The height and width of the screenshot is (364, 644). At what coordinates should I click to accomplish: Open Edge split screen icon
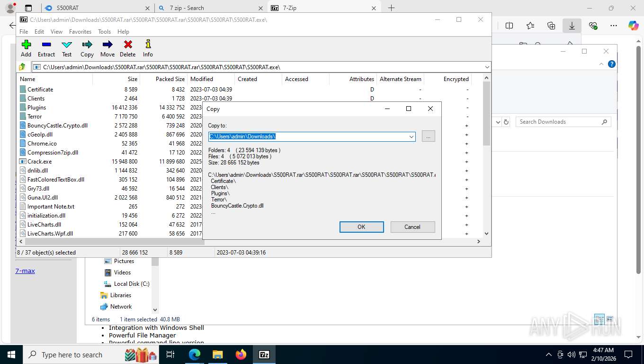point(510,26)
